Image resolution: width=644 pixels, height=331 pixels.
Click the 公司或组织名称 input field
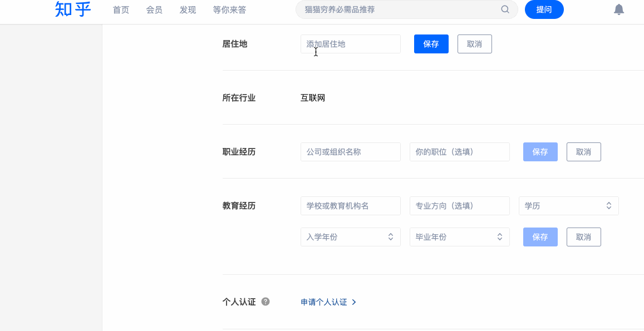(x=350, y=152)
